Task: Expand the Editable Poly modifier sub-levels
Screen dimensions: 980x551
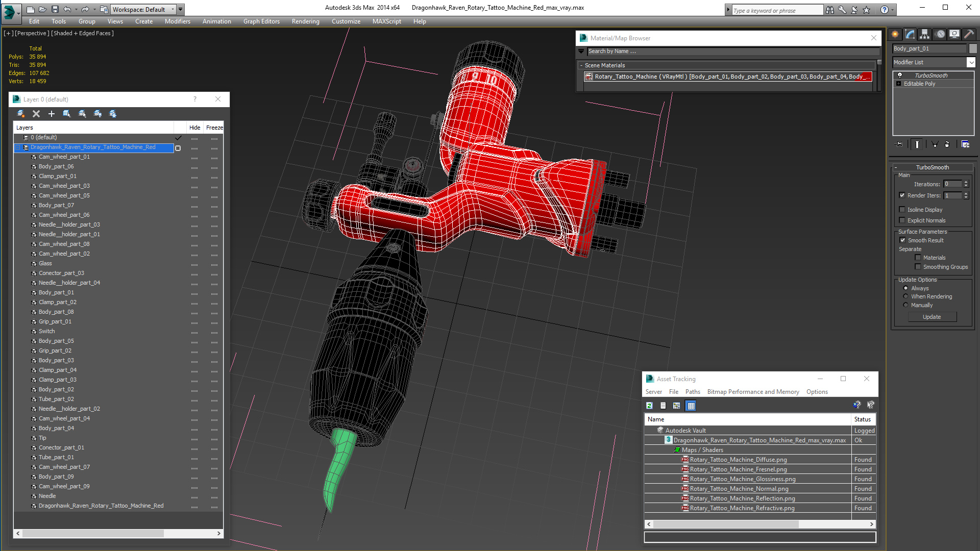Action: [898, 84]
